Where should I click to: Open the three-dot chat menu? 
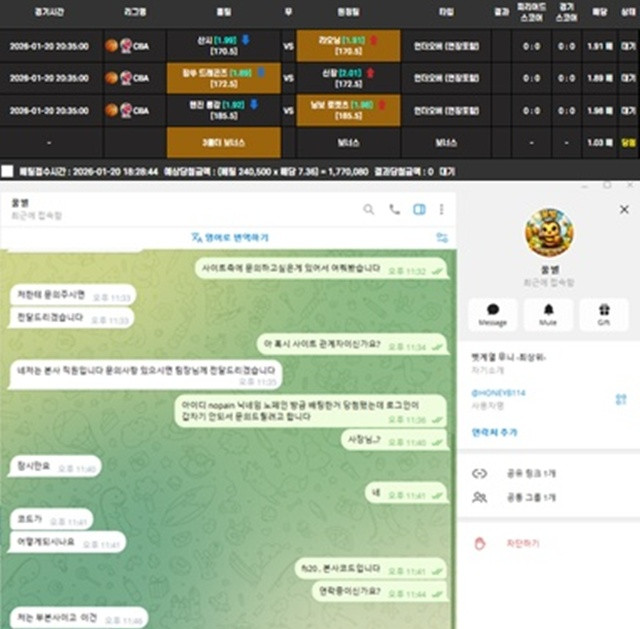pyautogui.click(x=441, y=209)
